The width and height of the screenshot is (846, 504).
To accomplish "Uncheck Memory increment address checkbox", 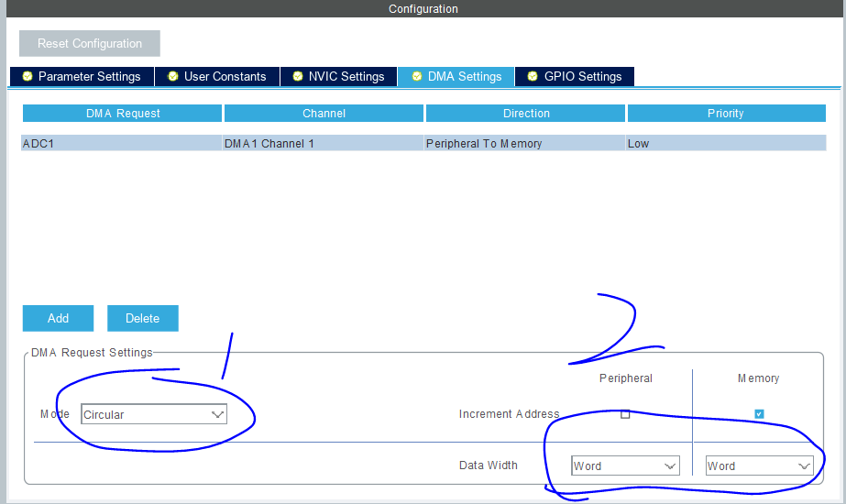I will coord(759,414).
